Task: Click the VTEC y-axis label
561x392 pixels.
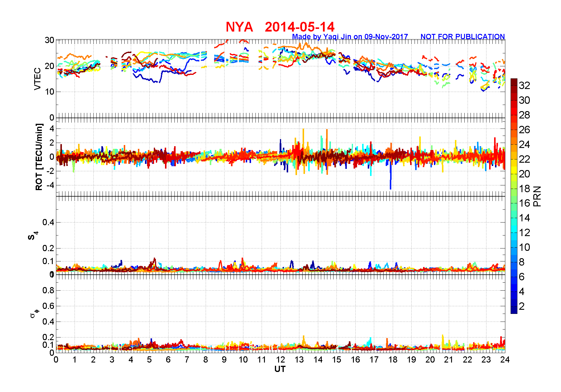Action: pos(37,79)
